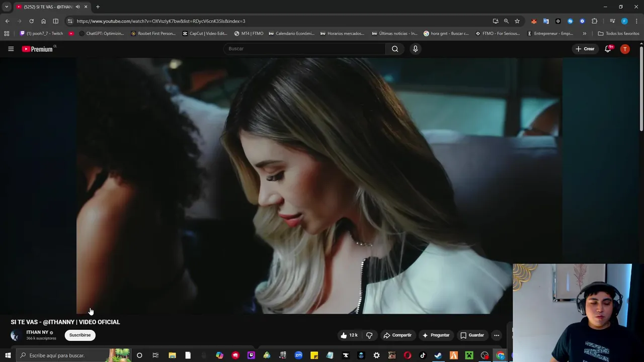Open a new browser tab
Viewport: 644px width, 362px height.
(x=98, y=7)
